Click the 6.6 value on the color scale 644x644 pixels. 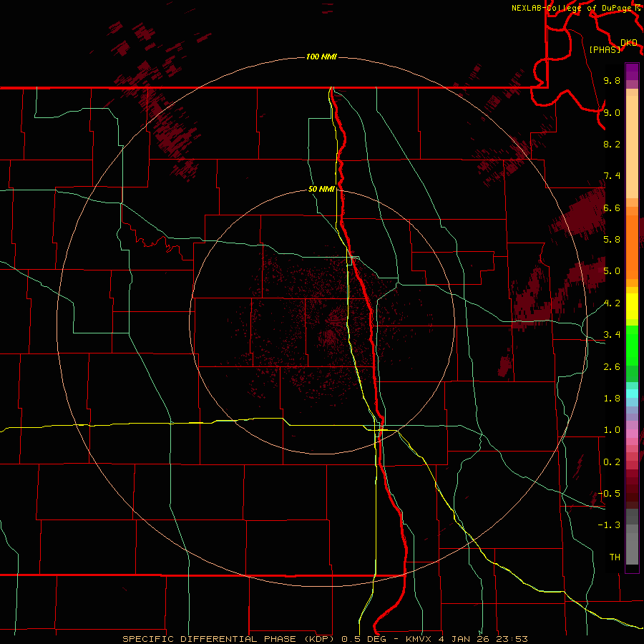pos(612,208)
